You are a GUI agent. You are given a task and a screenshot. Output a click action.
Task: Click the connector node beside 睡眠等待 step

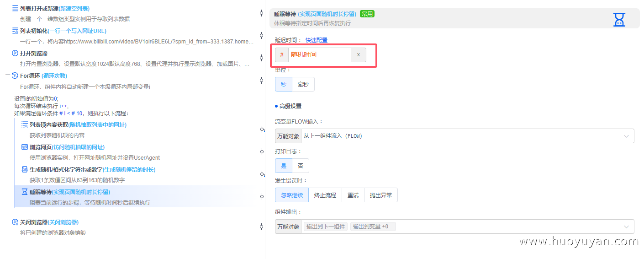[262, 197]
